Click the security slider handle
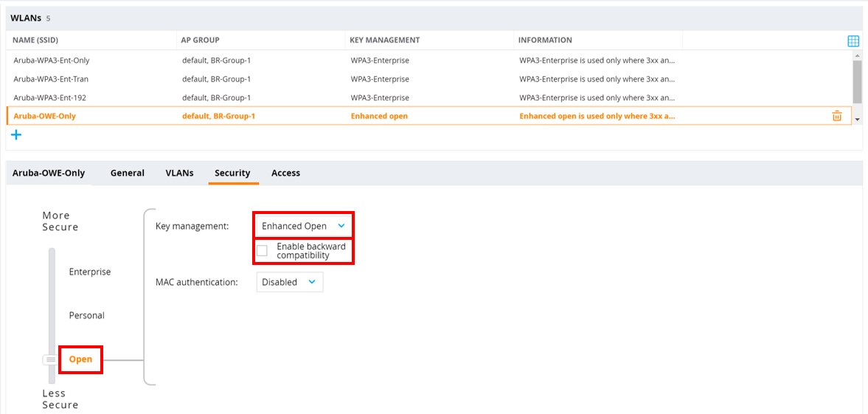The image size is (868, 414). 51,359
